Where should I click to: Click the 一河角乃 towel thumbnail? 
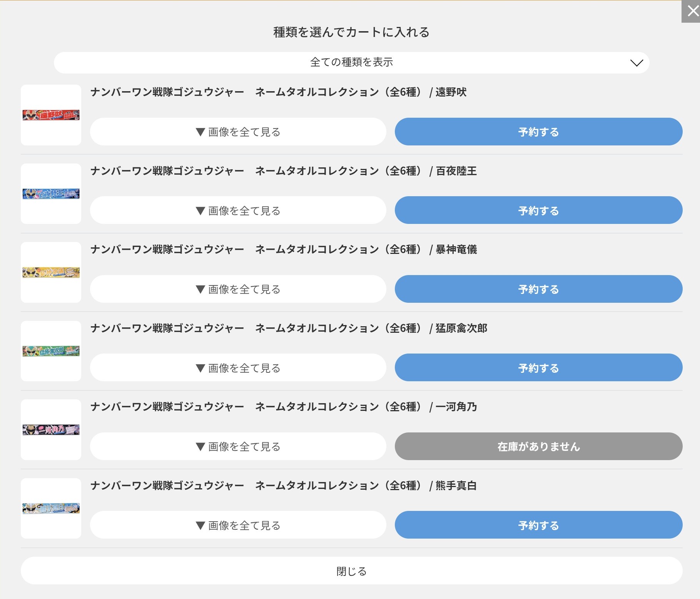51,430
